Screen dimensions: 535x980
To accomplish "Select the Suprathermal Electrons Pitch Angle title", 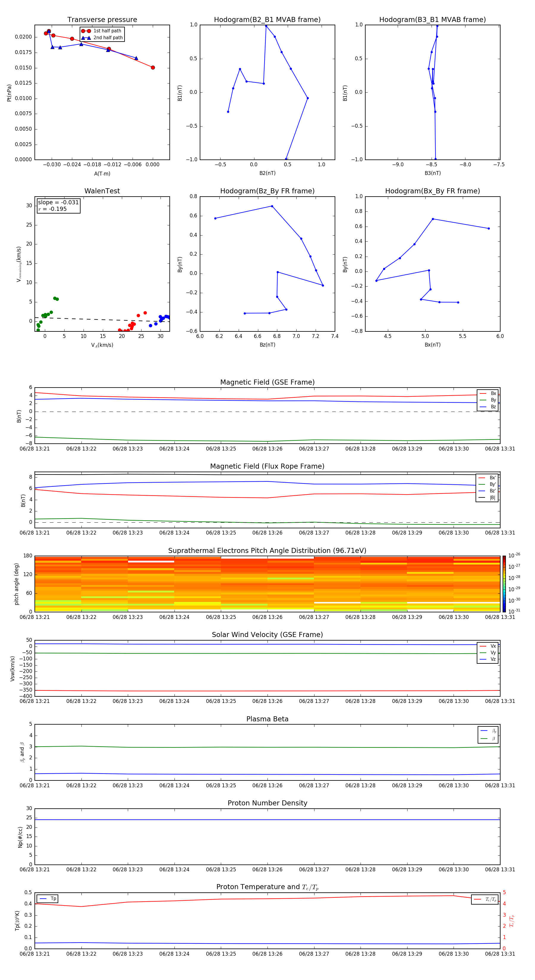I will point(267,551).
